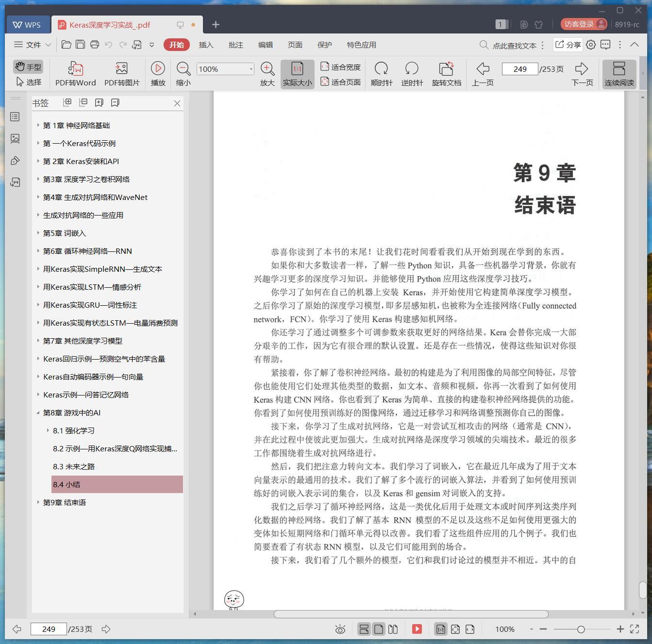Select the 编辑 ribbon tab
Image resolution: width=652 pixels, height=644 pixels.
point(265,45)
